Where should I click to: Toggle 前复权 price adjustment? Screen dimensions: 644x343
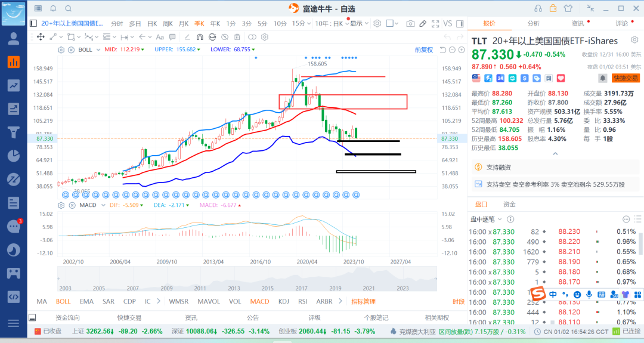[x=423, y=50]
